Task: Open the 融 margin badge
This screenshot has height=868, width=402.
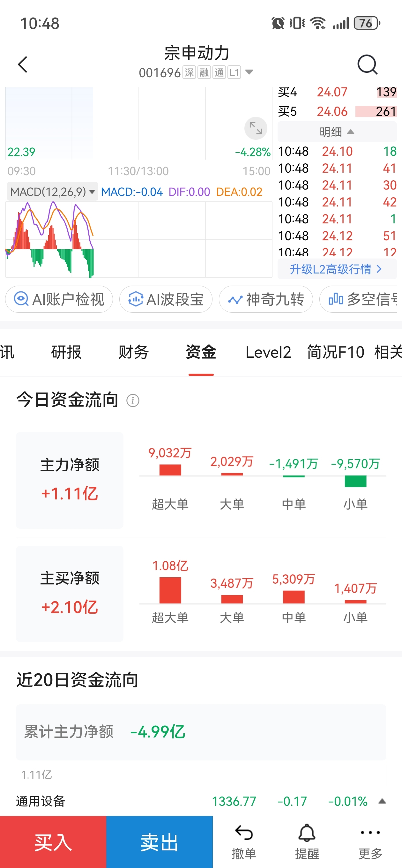Action: (x=204, y=72)
